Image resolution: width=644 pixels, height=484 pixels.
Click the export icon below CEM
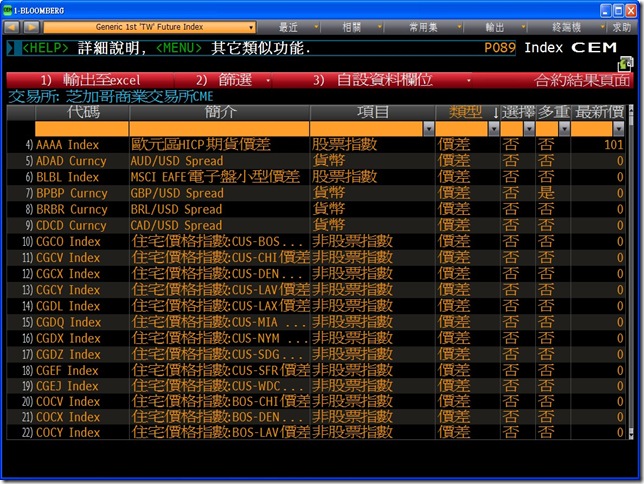pos(625,63)
